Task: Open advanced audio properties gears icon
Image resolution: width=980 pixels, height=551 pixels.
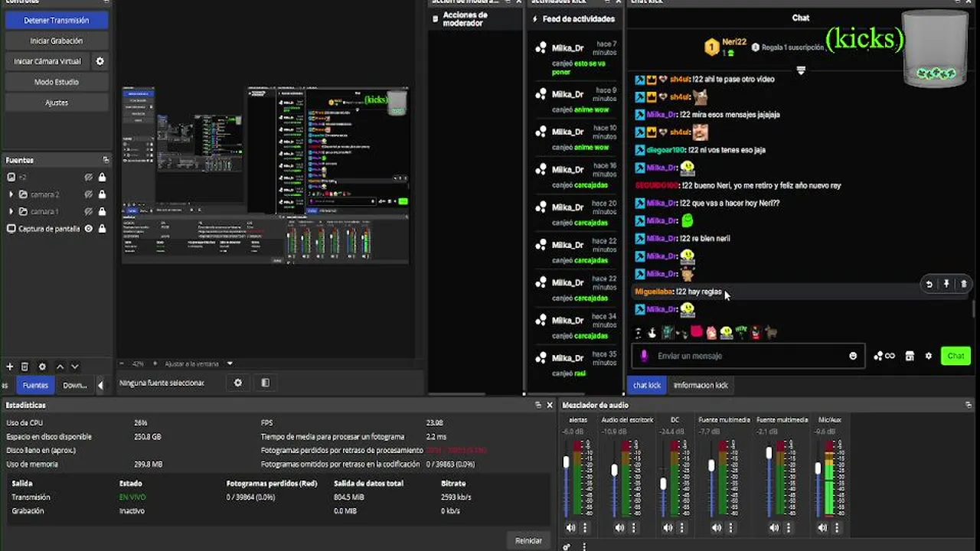Action: click(566, 546)
